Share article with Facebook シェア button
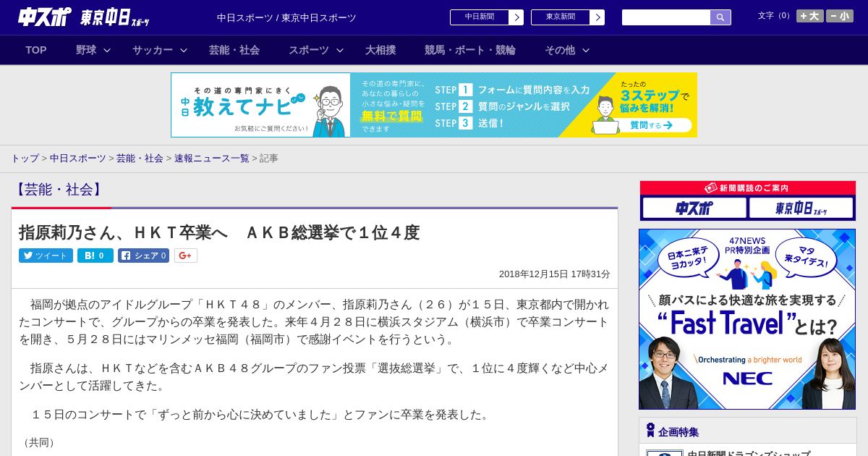The image size is (868, 456). coord(143,256)
